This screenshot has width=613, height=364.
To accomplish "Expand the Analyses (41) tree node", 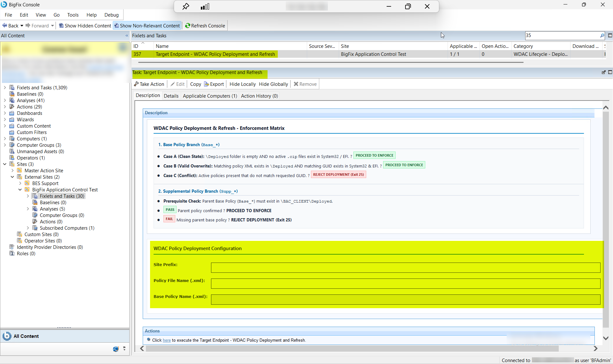I will click(5, 100).
